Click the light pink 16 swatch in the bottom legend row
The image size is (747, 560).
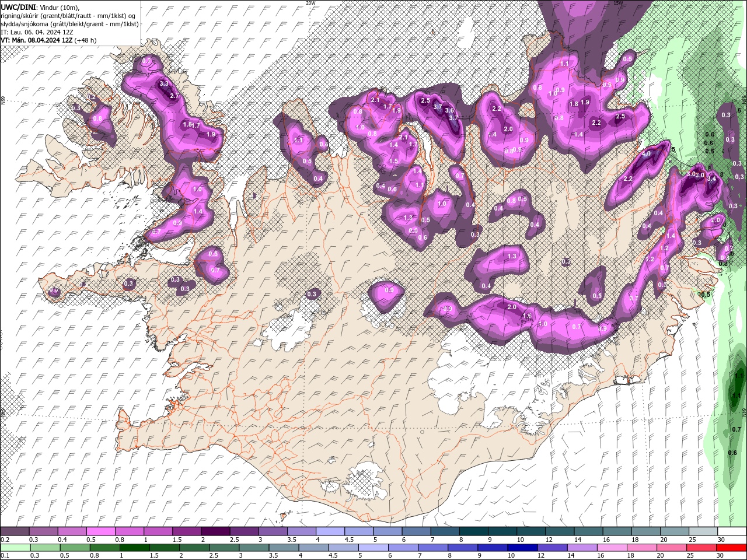click(612, 548)
